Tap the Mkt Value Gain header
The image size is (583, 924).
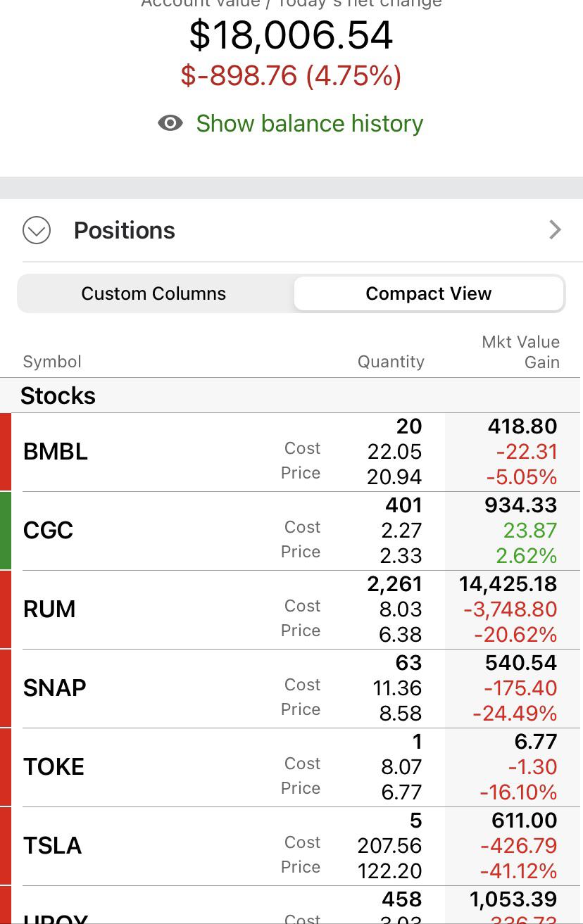point(520,352)
